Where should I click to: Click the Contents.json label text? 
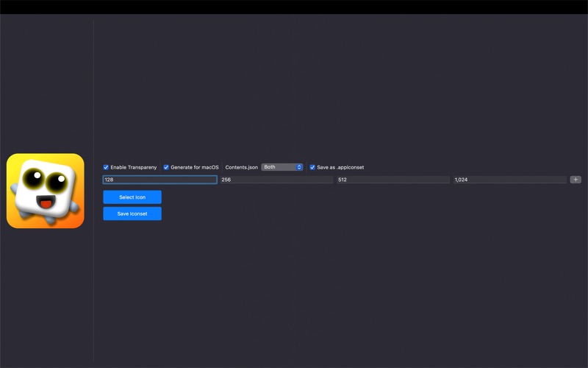tap(241, 167)
